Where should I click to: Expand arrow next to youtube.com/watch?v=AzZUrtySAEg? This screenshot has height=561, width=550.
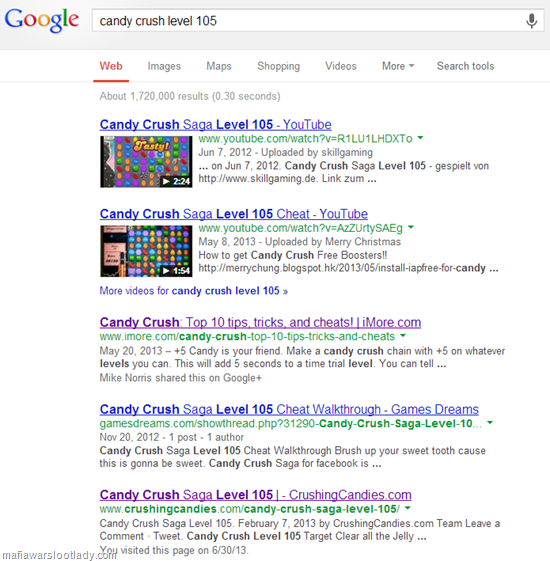[x=411, y=227]
